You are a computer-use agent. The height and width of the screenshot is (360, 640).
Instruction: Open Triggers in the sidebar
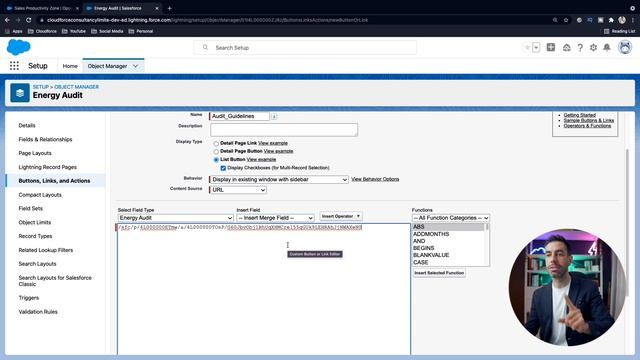29,298
